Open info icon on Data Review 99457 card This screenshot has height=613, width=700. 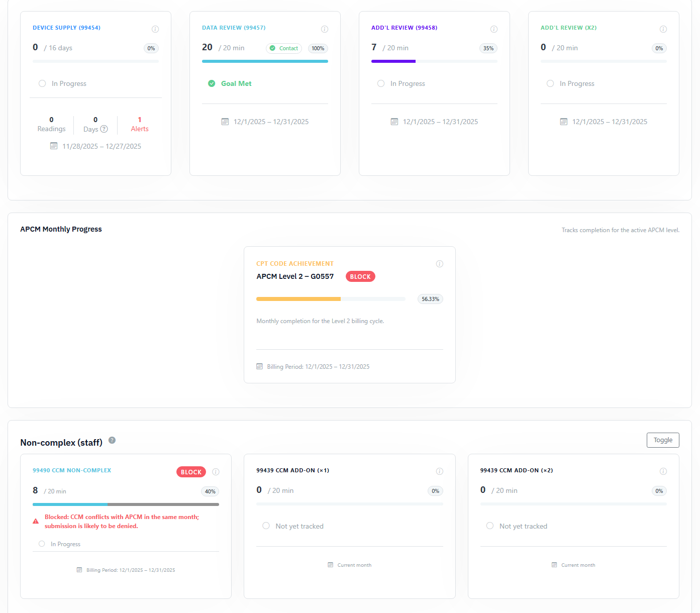coord(325,29)
